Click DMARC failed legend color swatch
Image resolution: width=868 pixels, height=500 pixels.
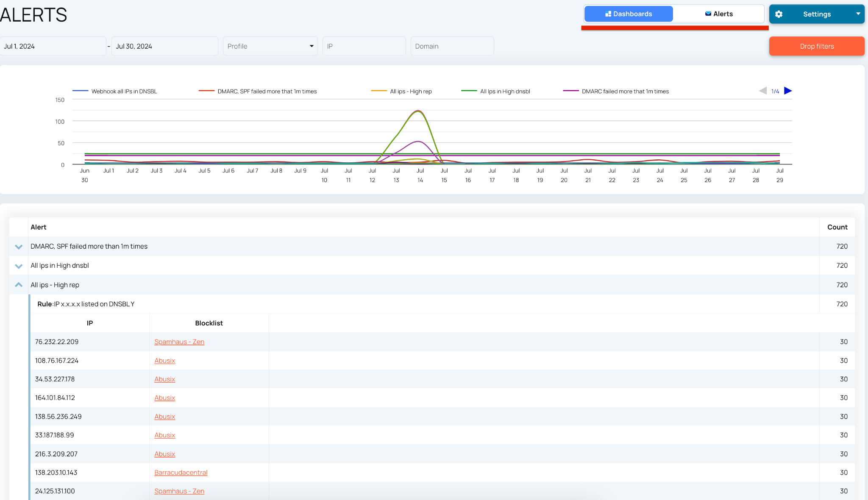click(571, 91)
